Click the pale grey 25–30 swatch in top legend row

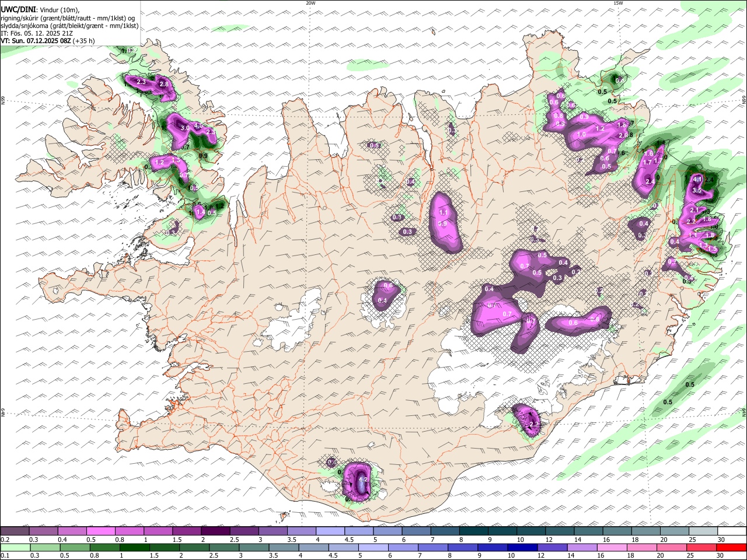(703, 531)
